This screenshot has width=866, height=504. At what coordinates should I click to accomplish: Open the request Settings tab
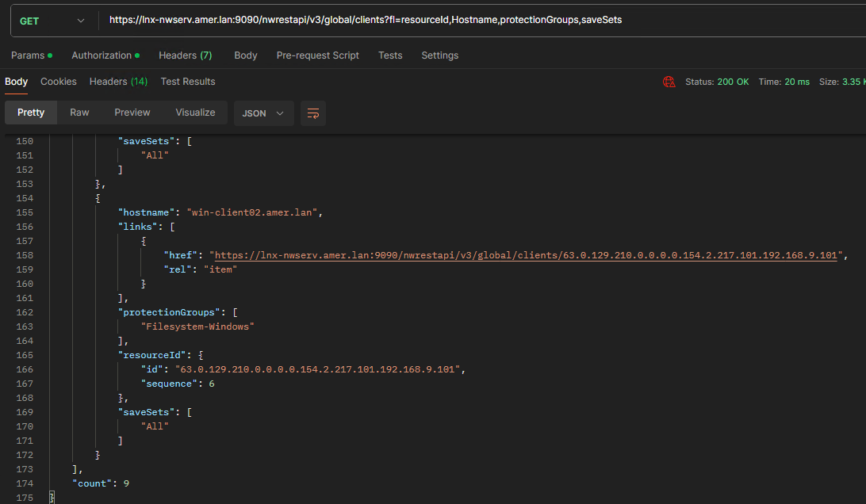(439, 55)
